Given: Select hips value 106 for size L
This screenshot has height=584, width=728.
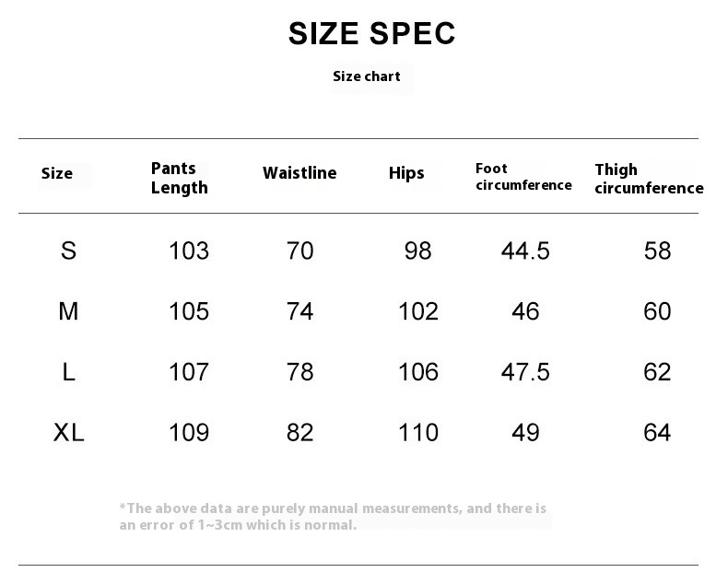Looking at the screenshot, I should click(417, 372).
